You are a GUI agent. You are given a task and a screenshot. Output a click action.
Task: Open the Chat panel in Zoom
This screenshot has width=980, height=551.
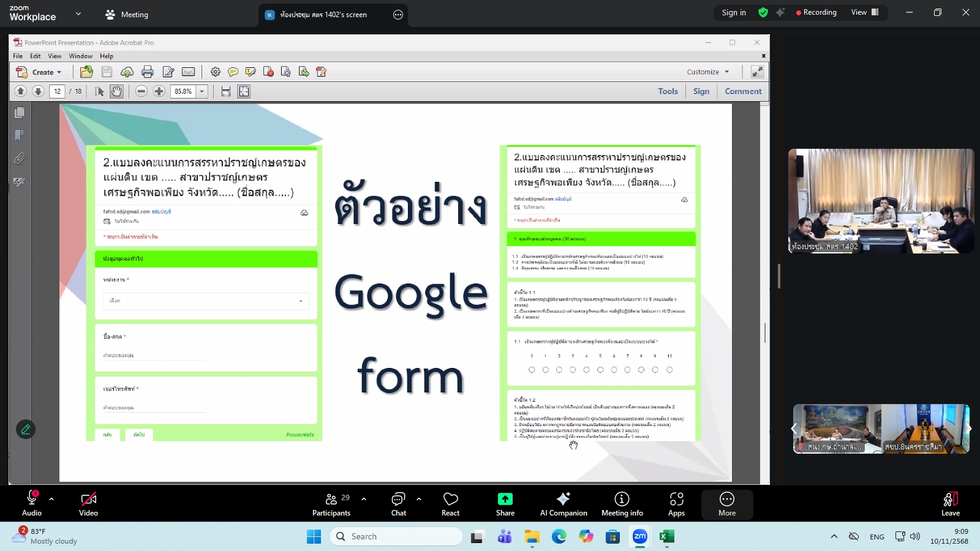click(x=398, y=503)
